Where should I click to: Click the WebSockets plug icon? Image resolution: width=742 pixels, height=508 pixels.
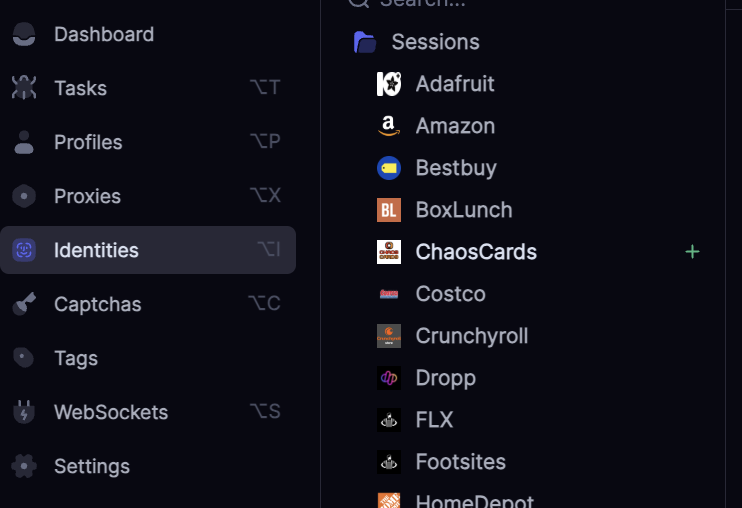24,412
